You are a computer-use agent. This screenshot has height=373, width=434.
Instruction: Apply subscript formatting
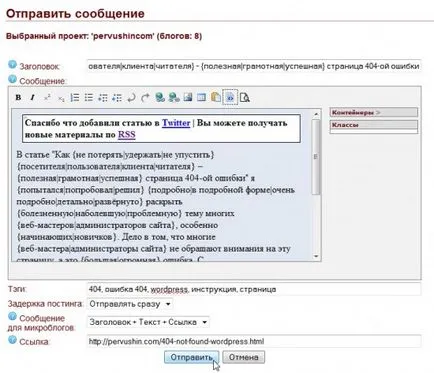point(61,98)
